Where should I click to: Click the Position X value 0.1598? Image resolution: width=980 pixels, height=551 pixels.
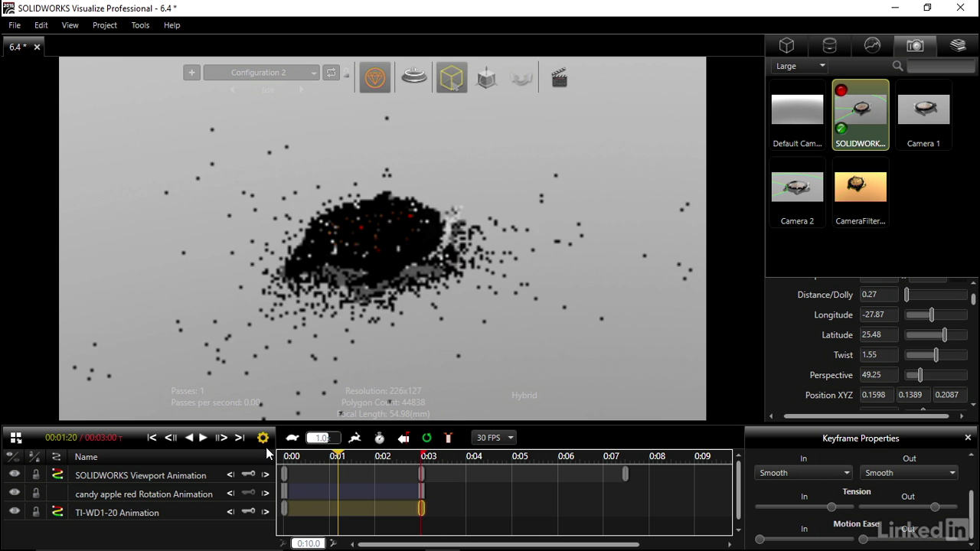[x=876, y=395]
